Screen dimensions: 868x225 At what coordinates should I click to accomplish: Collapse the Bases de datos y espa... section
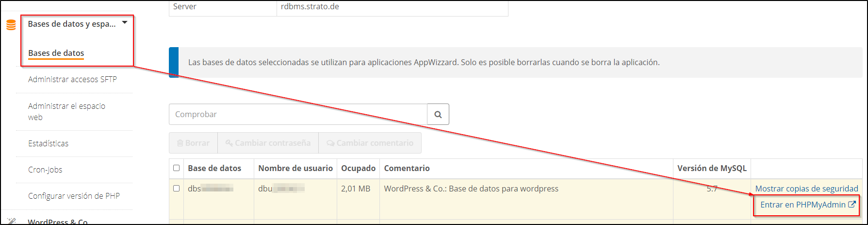(125, 22)
